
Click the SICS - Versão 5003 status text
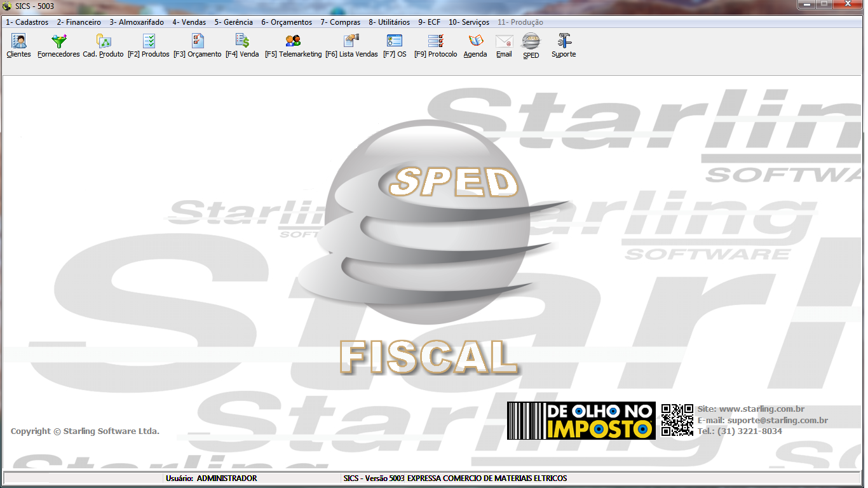click(374, 478)
